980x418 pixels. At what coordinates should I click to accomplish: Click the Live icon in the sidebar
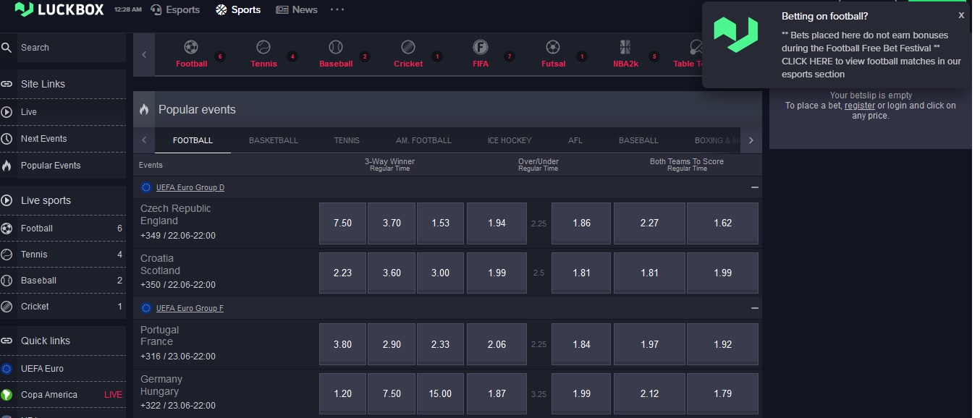(7, 112)
